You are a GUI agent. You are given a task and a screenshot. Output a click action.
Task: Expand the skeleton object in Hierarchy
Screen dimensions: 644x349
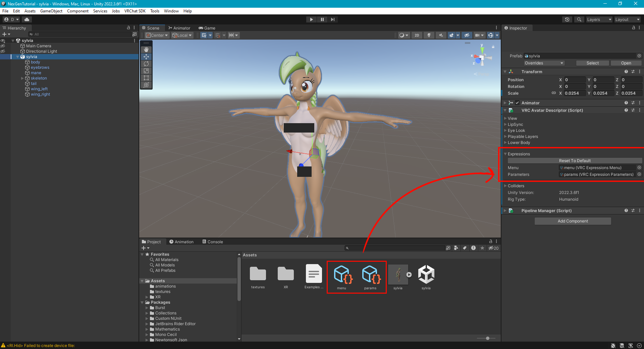(22, 78)
